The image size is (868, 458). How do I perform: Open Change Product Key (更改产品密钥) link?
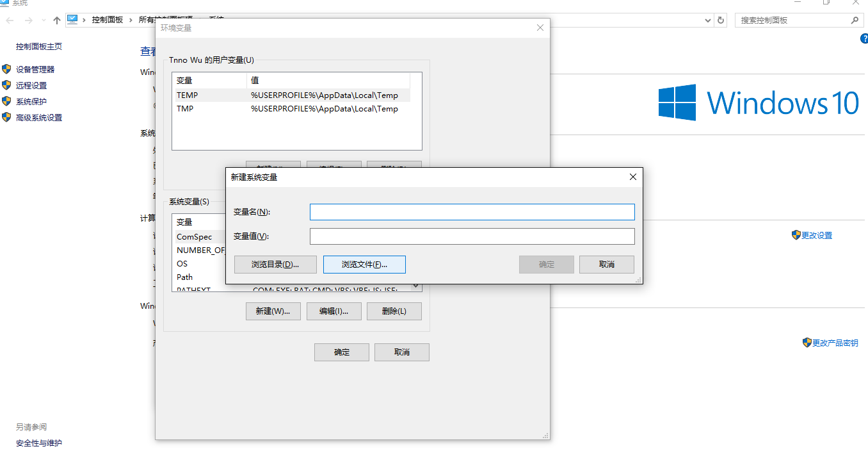pyautogui.click(x=835, y=343)
